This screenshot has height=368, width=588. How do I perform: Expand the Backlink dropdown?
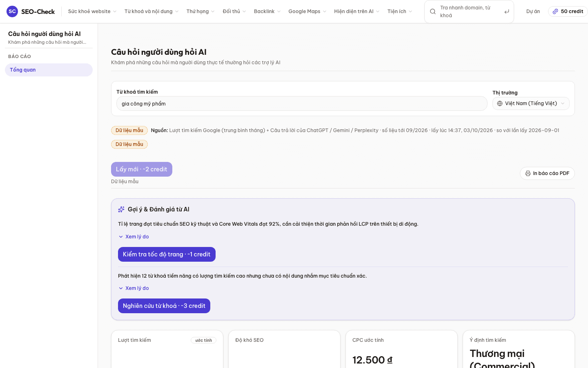(267, 11)
